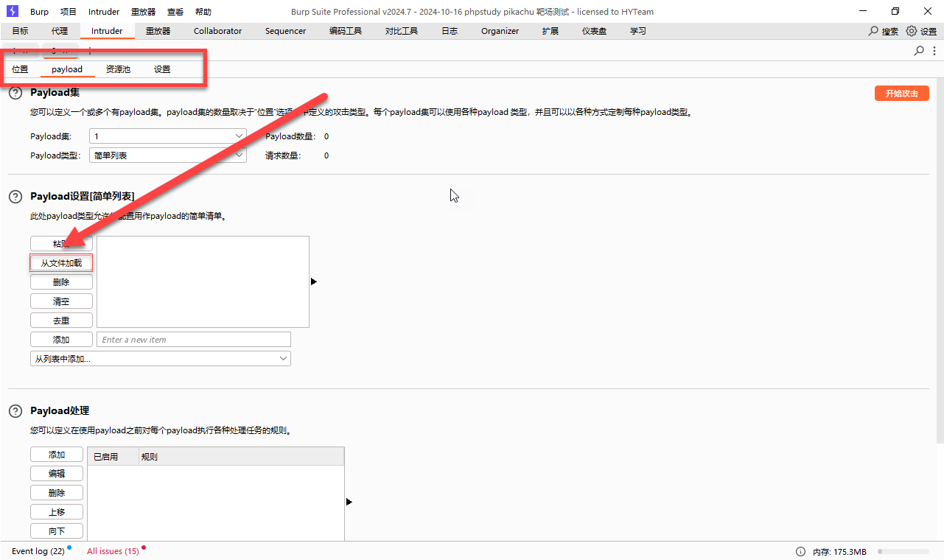Click the Burp Suite logo icon
Image resolution: width=944 pixels, height=560 pixels.
coord(13,11)
